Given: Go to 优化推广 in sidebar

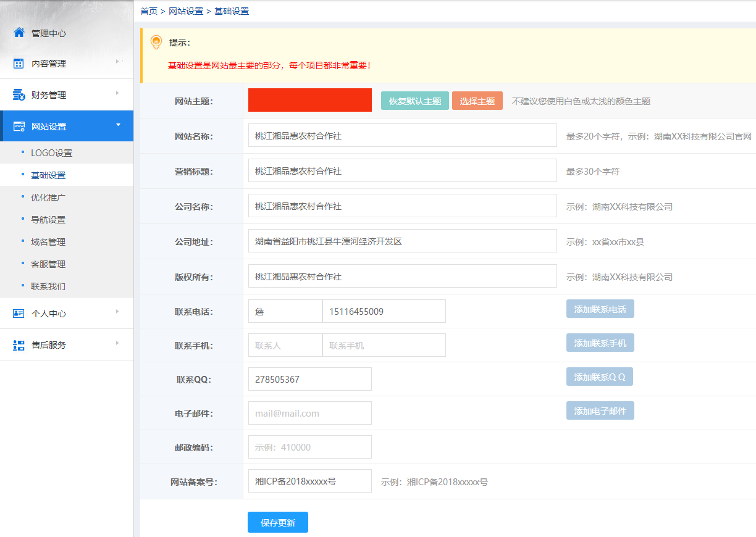Looking at the screenshot, I should coord(48,198).
